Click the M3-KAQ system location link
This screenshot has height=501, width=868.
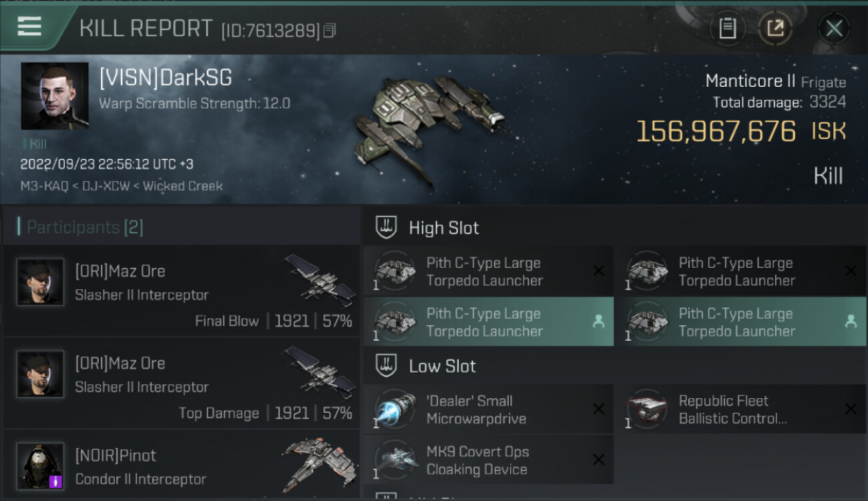click(x=44, y=186)
